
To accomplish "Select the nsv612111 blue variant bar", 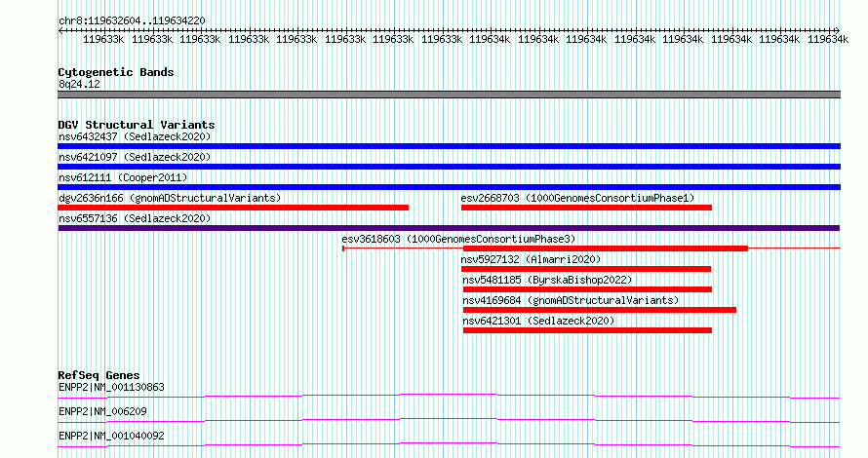I will pyautogui.click(x=449, y=187).
